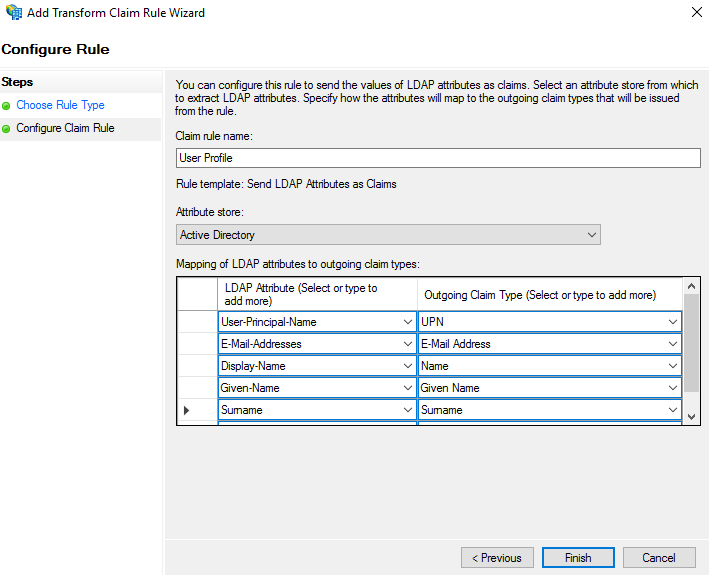Screen dimensions: 709x575
Task: Click the 'Rule template: Send LDAP Attributes as Claims' text
Action: [286, 184]
